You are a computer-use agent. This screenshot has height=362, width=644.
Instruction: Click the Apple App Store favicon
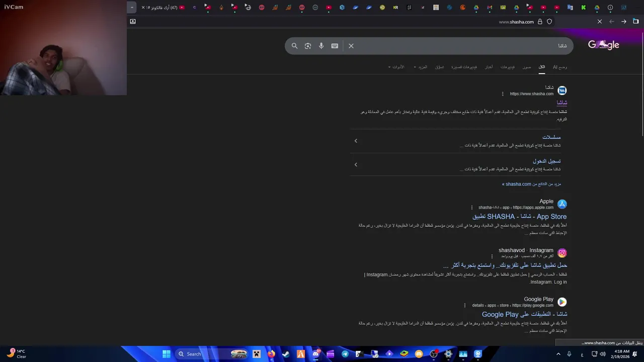tap(562, 204)
